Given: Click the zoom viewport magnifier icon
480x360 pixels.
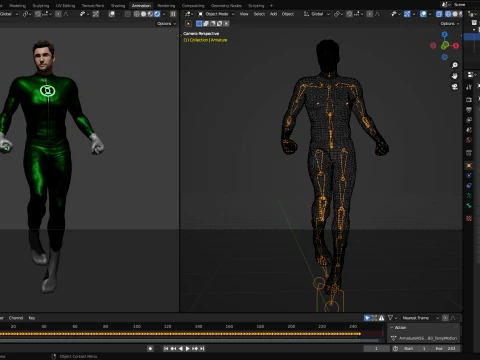Looking at the screenshot, I should click(x=455, y=65).
